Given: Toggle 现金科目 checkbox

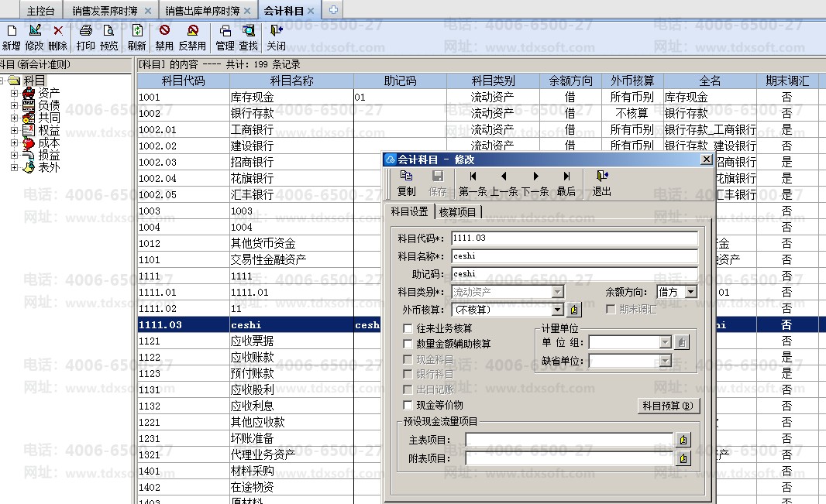Looking at the screenshot, I should (408, 358).
